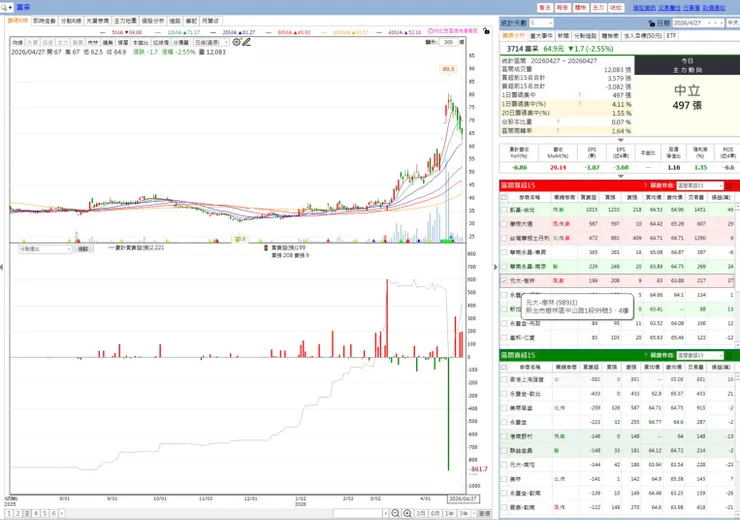Toggle the lock icon beside 日期
740x520 pixels.
(652, 23)
